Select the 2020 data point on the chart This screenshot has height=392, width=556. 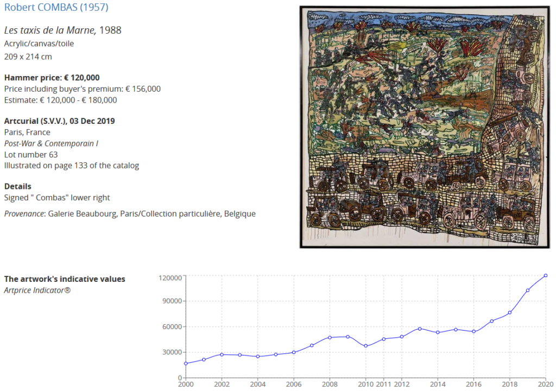(545, 276)
